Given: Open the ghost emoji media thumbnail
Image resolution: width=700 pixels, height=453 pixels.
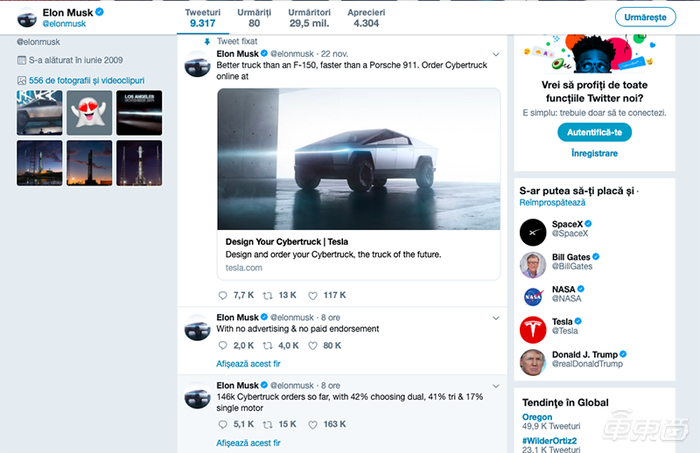Looking at the screenshot, I should 89,112.
